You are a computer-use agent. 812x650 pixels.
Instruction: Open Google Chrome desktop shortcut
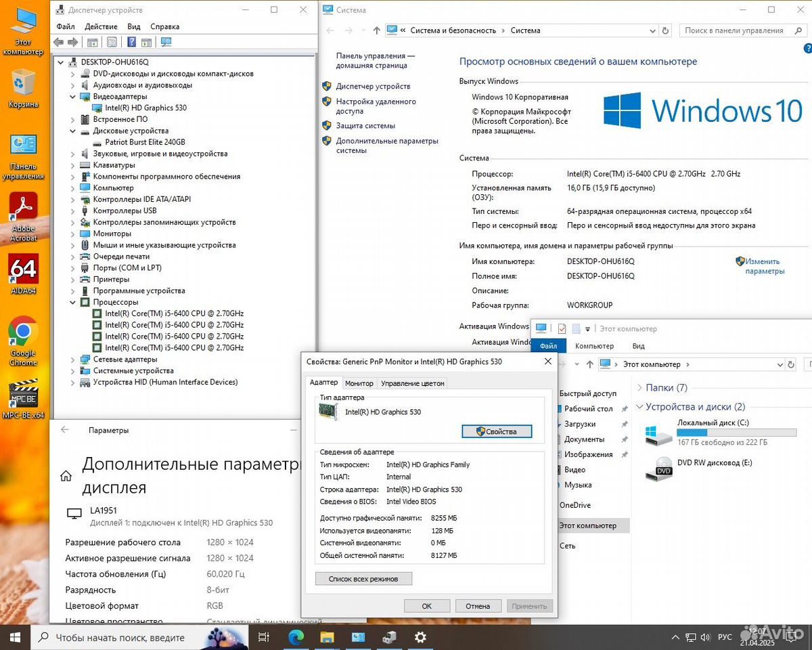23,341
